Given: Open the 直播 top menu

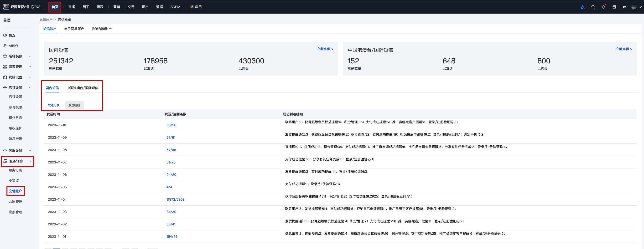Looking at the screenshot, I should (72, 7).
